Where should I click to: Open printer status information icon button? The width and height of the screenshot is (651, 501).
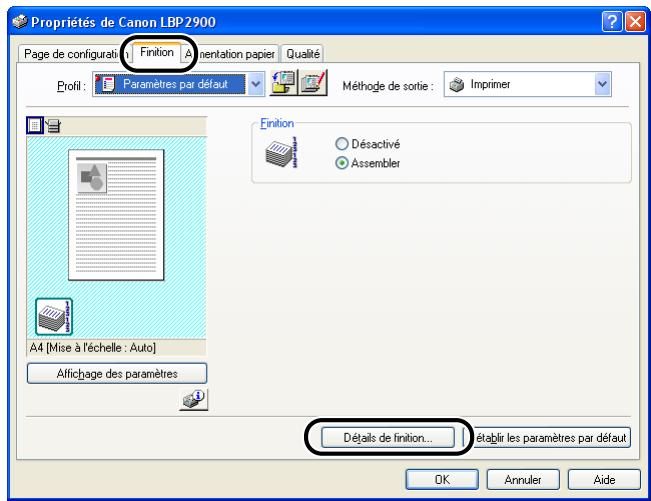pyautogui.click(x=193, y=400)
